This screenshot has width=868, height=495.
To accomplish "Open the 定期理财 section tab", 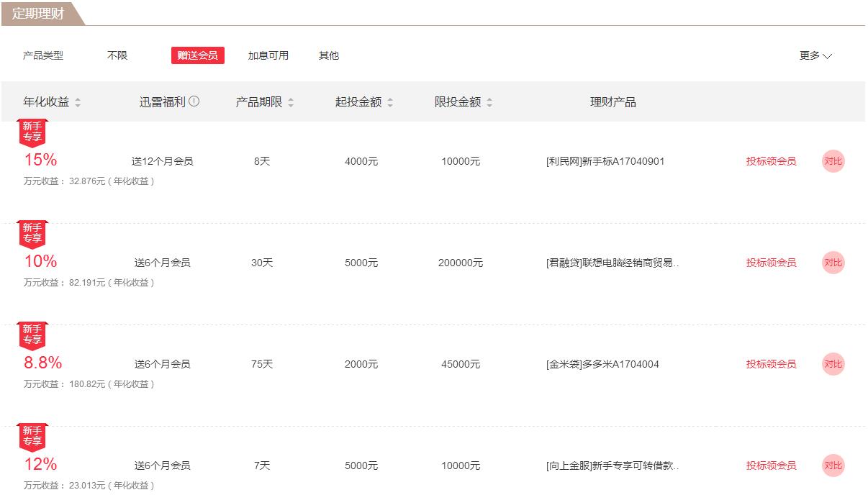I will pyautogui.click(x=42, y=14).
